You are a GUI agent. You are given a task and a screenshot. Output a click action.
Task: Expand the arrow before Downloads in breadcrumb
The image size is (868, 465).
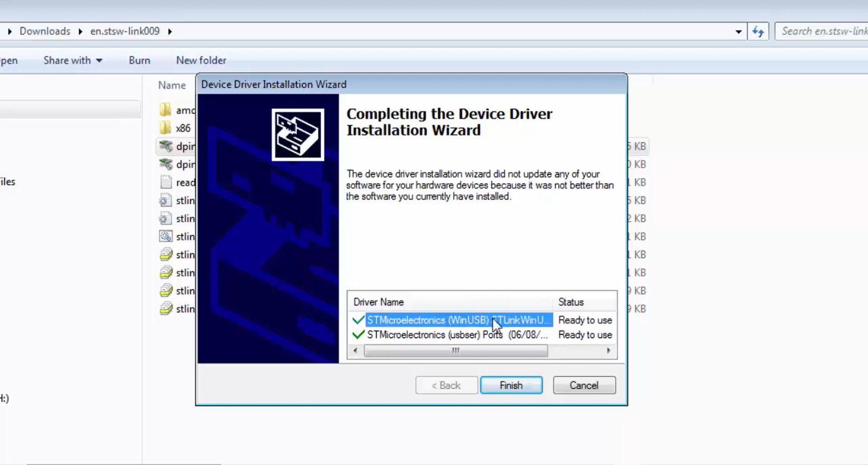(10, 31)
